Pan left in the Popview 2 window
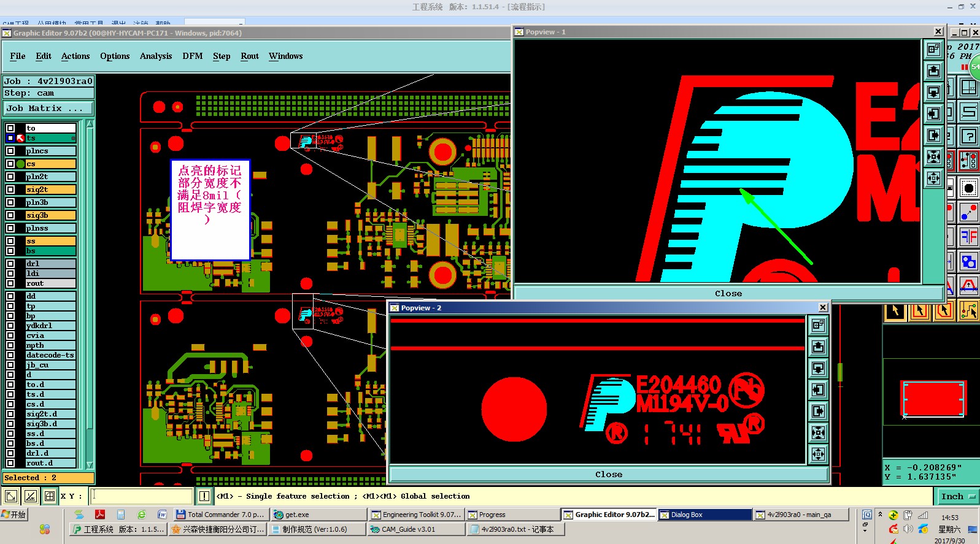 click(x=818, y=389)
